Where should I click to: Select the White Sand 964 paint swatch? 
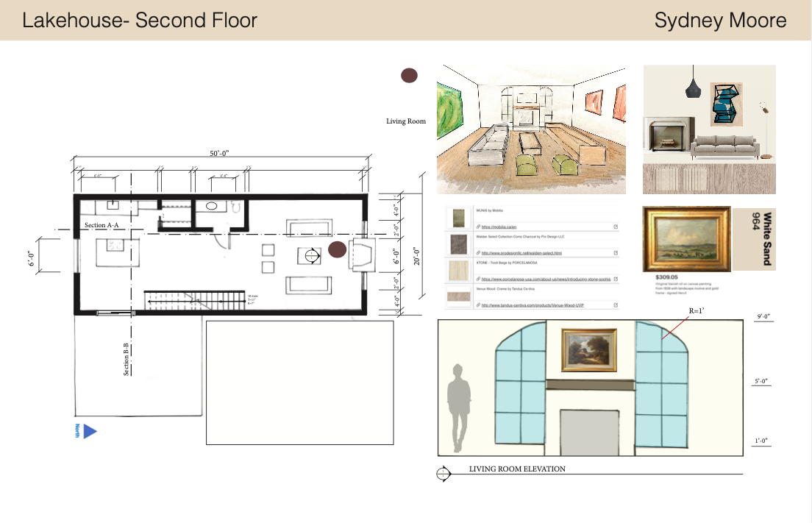point(754,239)
